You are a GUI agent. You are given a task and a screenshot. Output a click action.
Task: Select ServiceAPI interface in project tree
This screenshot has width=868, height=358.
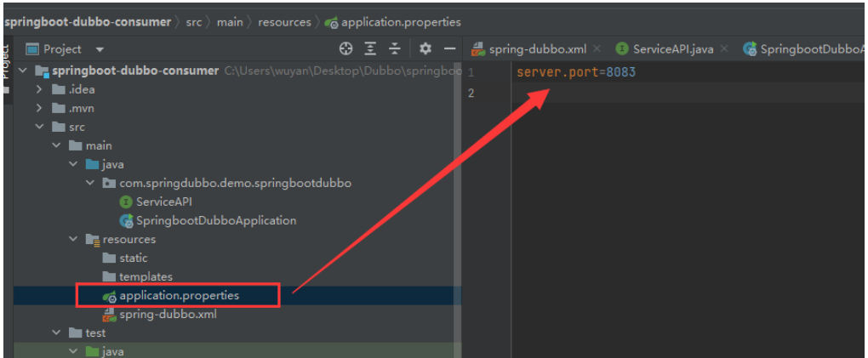click(x=156, y=202)
